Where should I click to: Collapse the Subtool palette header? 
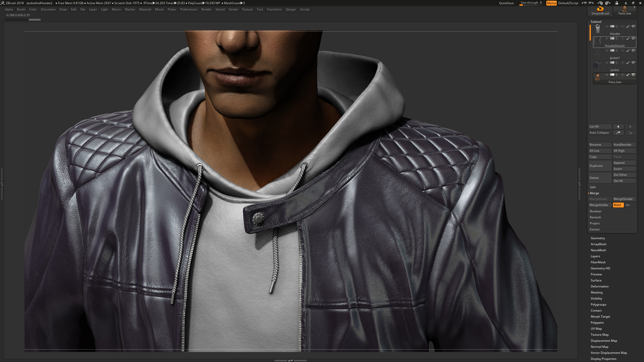[x=596, y=21]
